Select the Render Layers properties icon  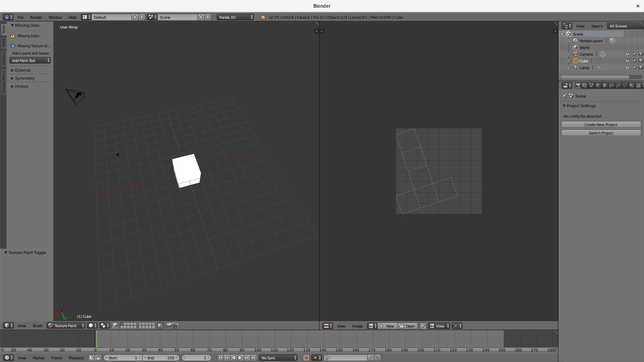(x=585, y=85)
